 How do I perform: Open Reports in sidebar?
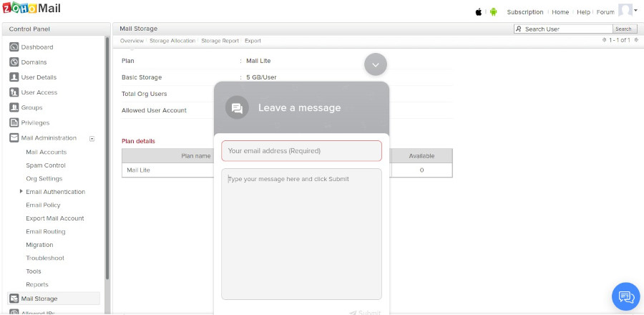37,284
